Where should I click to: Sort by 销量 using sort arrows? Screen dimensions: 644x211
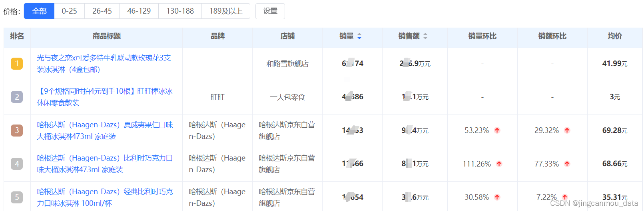coord(359,36)
